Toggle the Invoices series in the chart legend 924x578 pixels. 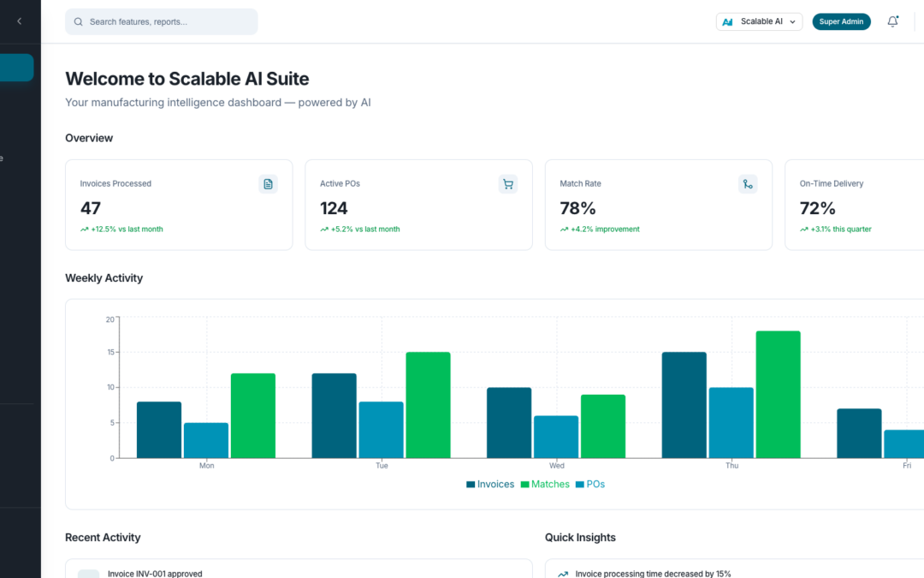coord(490,484)
